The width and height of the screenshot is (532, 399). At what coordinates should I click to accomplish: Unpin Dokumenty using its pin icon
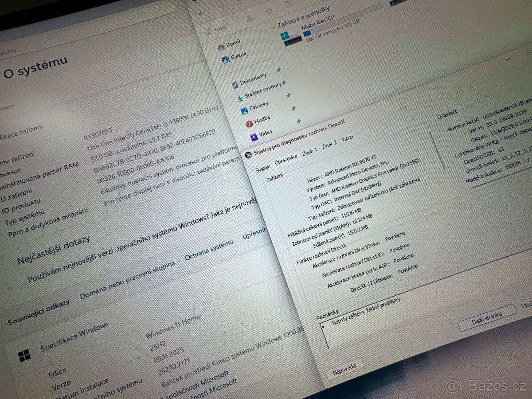pyautogui.click(x=278, y=70)
